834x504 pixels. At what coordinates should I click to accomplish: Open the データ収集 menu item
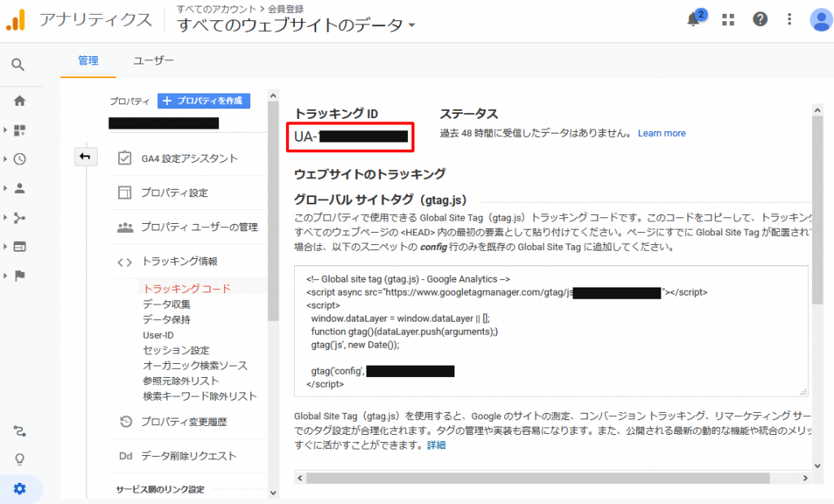click(x=166, y=304)
